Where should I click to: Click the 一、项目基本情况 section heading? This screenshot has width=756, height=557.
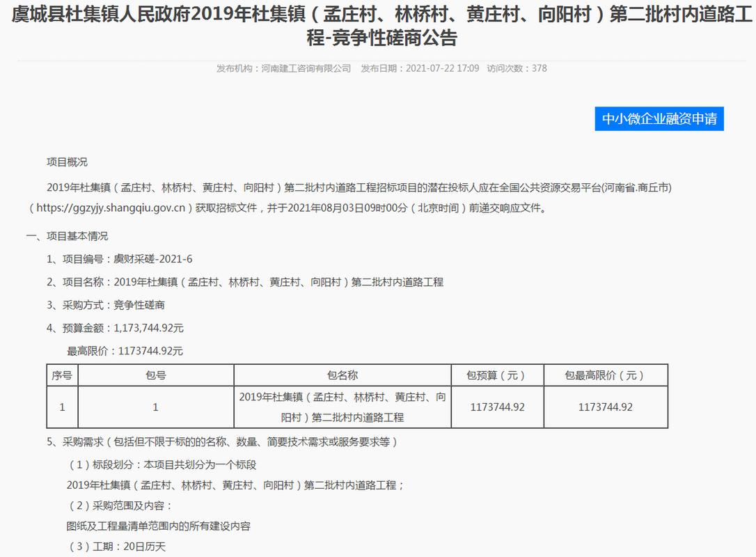click(x=67, y=236)
